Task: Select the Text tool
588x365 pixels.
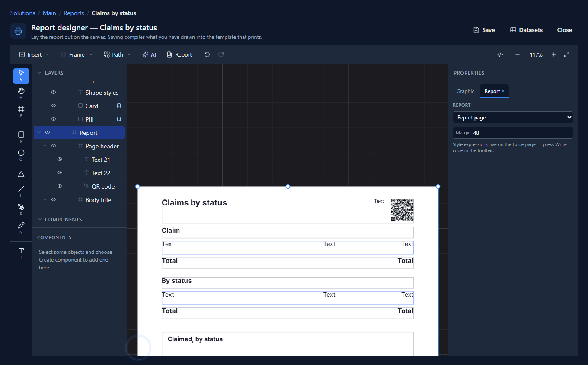Action: click(21, 253)
